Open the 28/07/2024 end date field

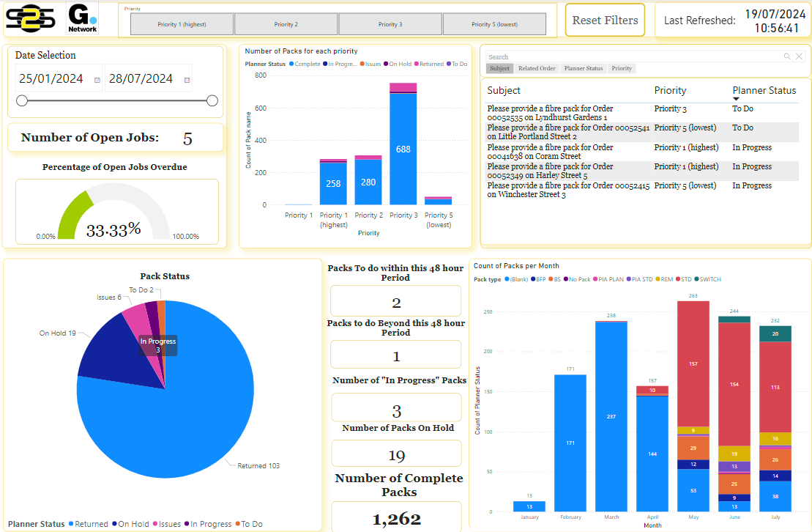pyautogui.click(x=141, y=79)
